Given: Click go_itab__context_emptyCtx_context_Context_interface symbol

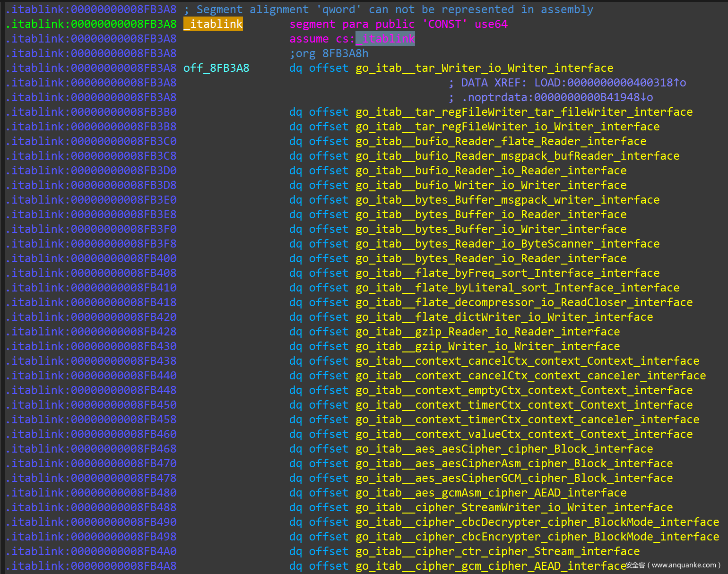Looking at the screenshot, I should click(524, 390).
